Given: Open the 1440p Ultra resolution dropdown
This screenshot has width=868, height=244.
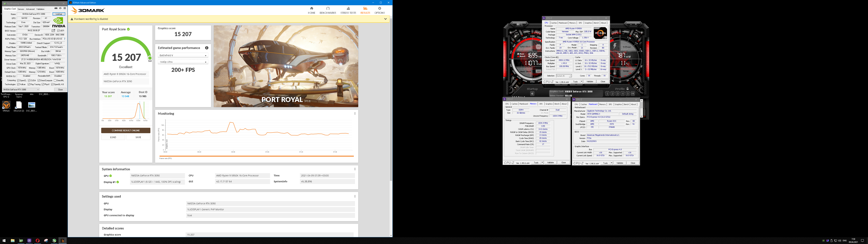Looking at the screenshot, I should point(183,62).
